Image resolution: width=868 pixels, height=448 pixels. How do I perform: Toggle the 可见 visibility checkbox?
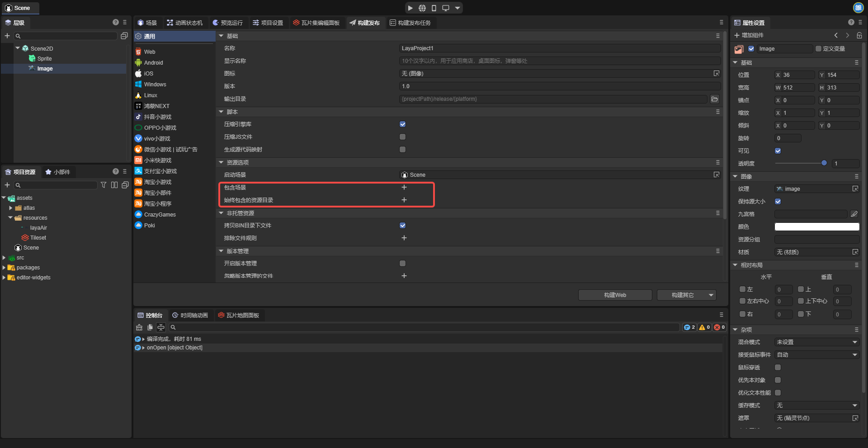pyautogui.click(x=778, y=151)
